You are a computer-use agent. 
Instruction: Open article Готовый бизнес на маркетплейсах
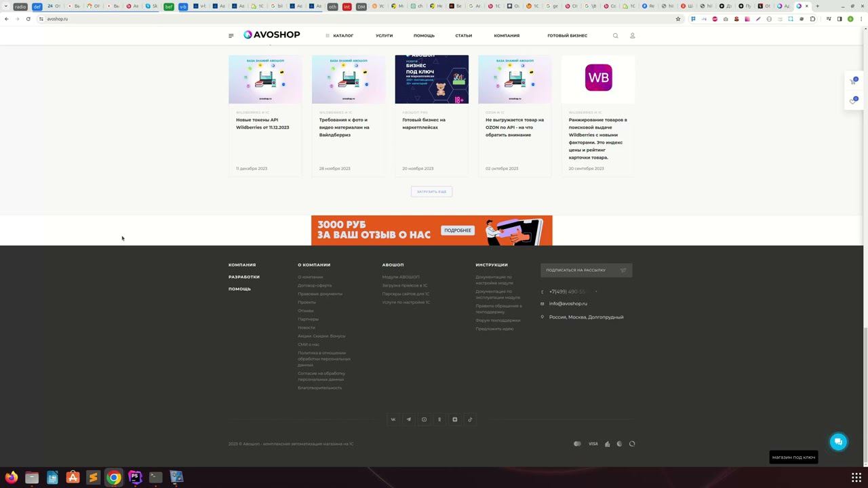424,124
